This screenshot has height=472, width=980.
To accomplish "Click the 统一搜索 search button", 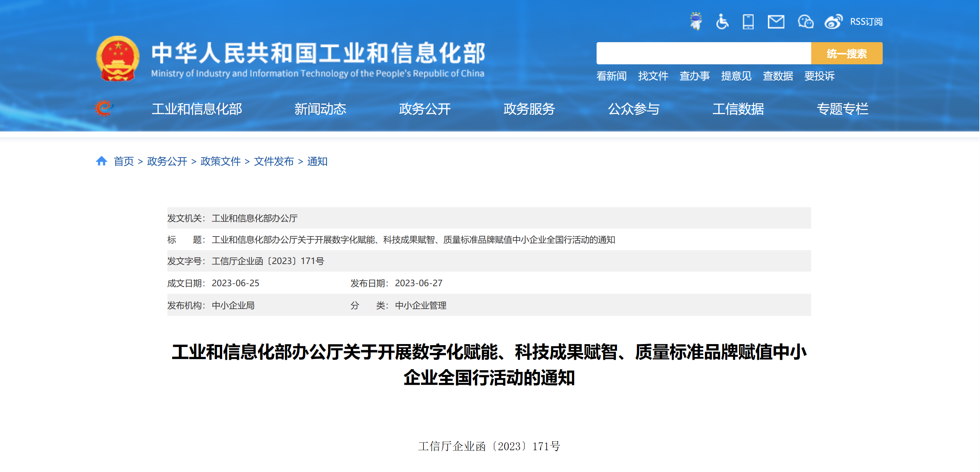I will tap(847, 54).
